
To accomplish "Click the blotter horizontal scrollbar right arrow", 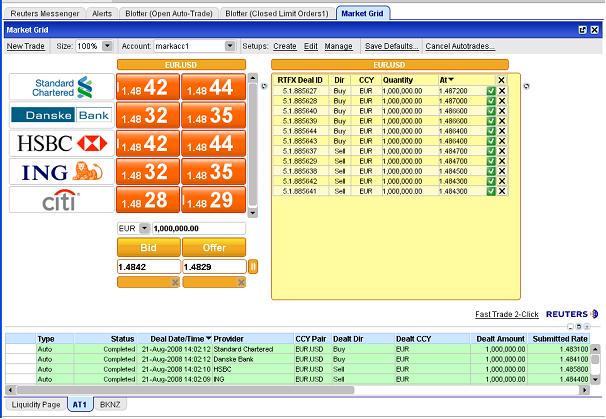I will (x=585, y=390).
